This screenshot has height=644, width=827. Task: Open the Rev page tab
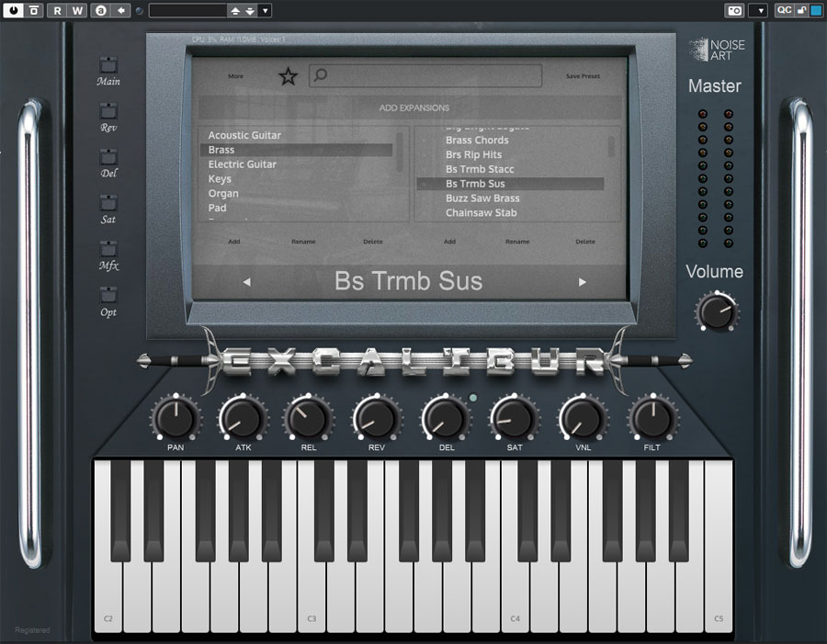click(x=108, y=111)
